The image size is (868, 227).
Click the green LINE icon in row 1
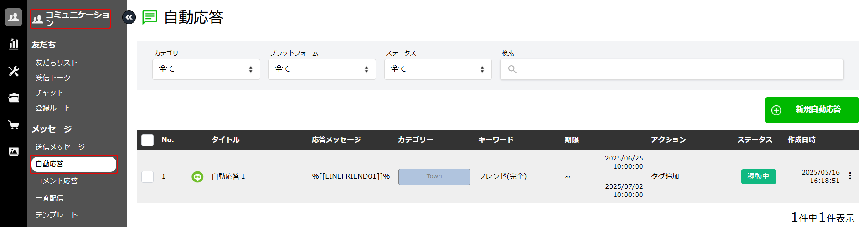click(197, 176)
